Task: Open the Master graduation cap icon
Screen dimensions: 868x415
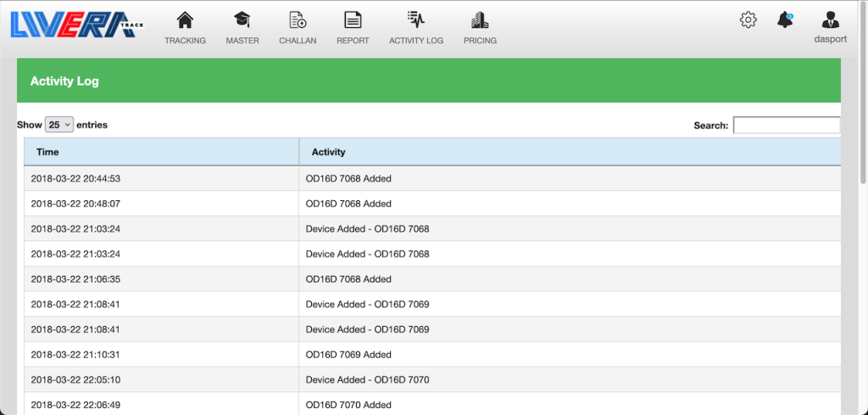Action: pyautogui.click(x=242, y=20)
